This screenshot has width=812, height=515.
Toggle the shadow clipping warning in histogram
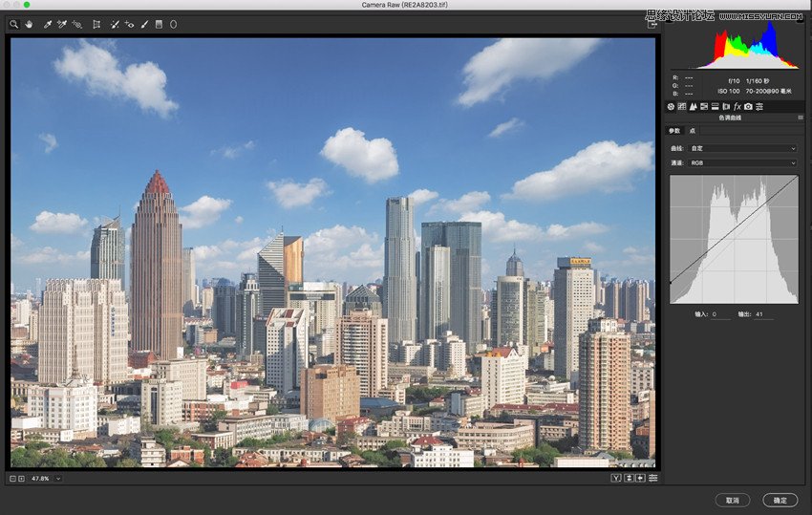pos(669,20)
